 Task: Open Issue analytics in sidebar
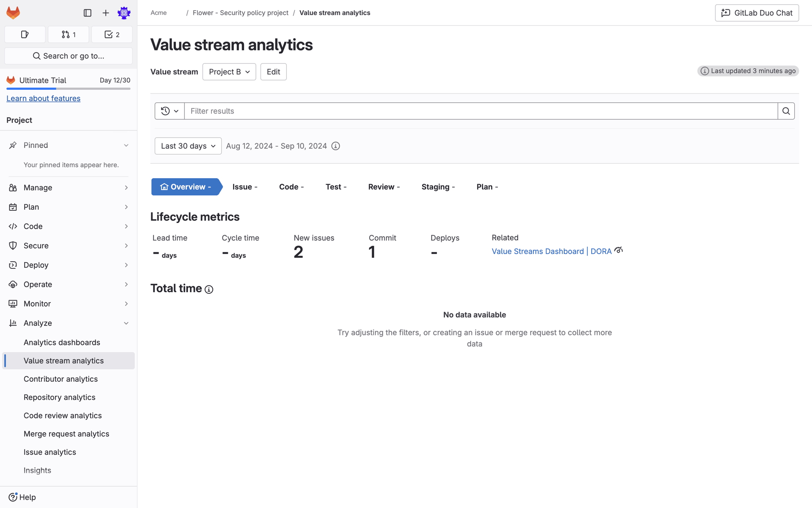click(x=69, y=452)
